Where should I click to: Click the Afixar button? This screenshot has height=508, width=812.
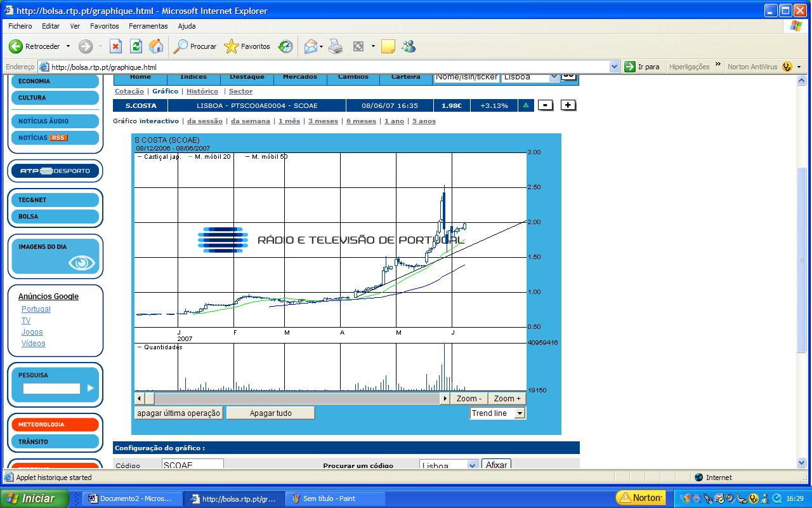coord(496,465)
